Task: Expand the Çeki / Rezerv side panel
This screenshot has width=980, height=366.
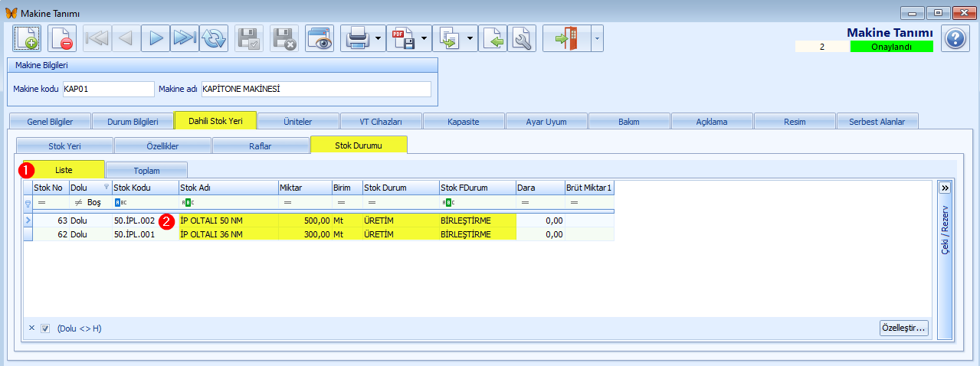Action: [945, 187]
